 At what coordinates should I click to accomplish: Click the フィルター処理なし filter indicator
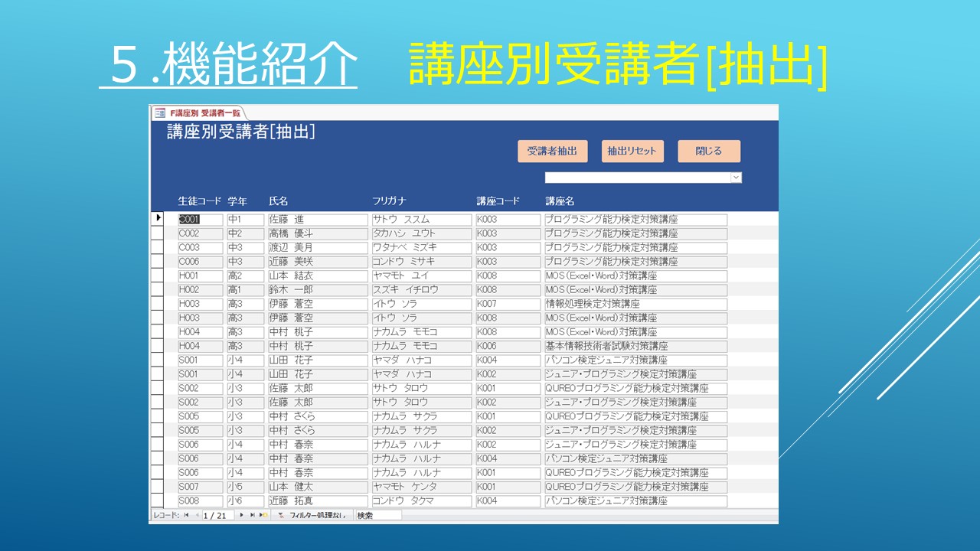(x=317, y=516)
